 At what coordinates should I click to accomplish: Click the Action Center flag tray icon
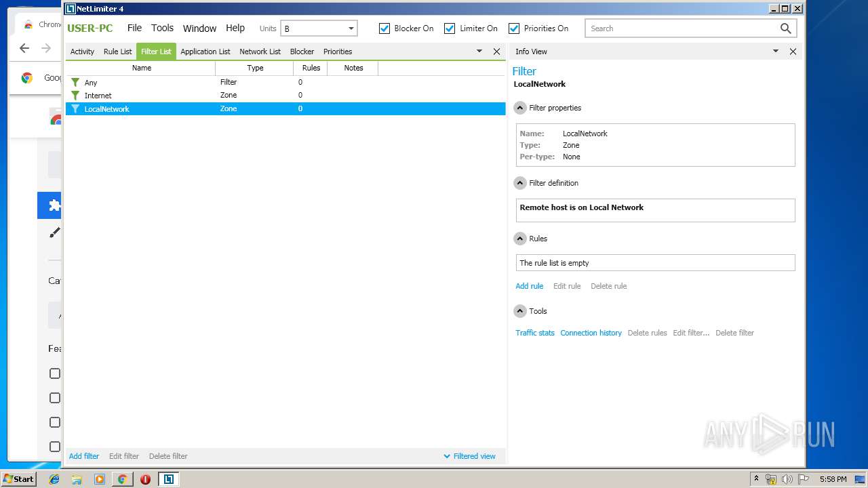(804, 479)
